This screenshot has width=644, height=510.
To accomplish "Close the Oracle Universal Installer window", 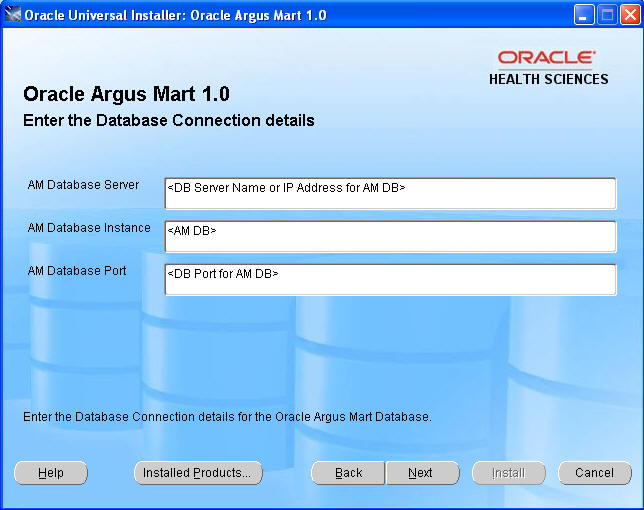I will pos(630,15).
